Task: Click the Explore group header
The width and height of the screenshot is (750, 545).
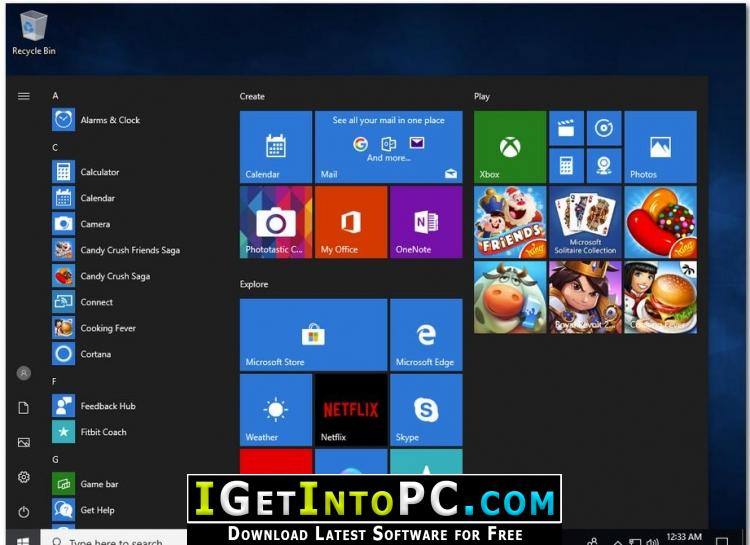Action: pyautogui.click(x=254, y=284)
